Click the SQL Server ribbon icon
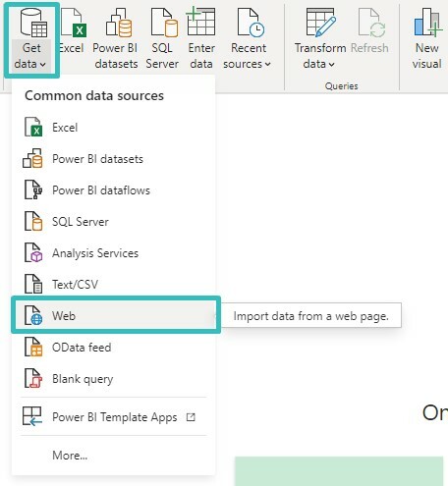The image size is (448, 486). (x=164, y=23)
